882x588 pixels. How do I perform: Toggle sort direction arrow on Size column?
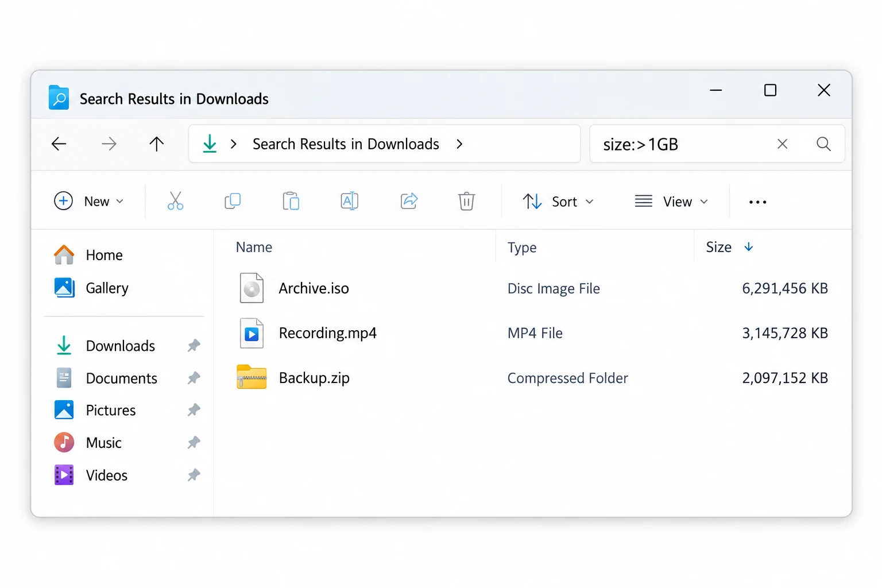[748, 247]
